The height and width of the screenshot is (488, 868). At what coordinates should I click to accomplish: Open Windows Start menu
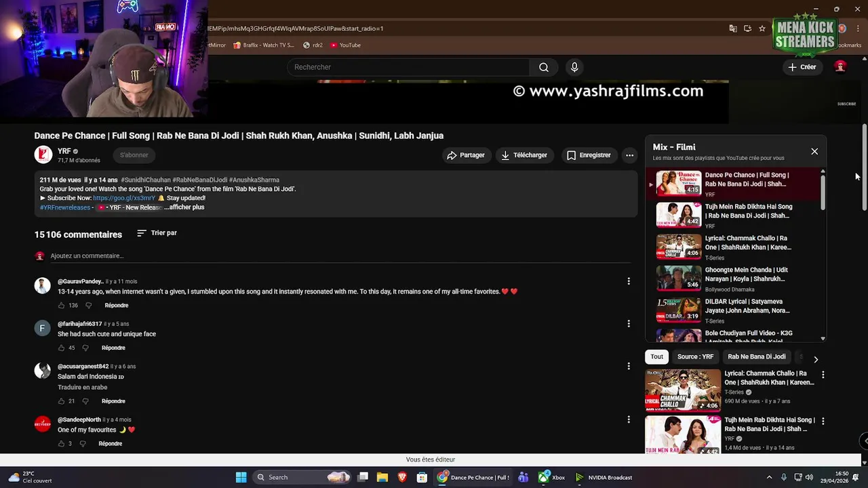(x=241, y=477)
